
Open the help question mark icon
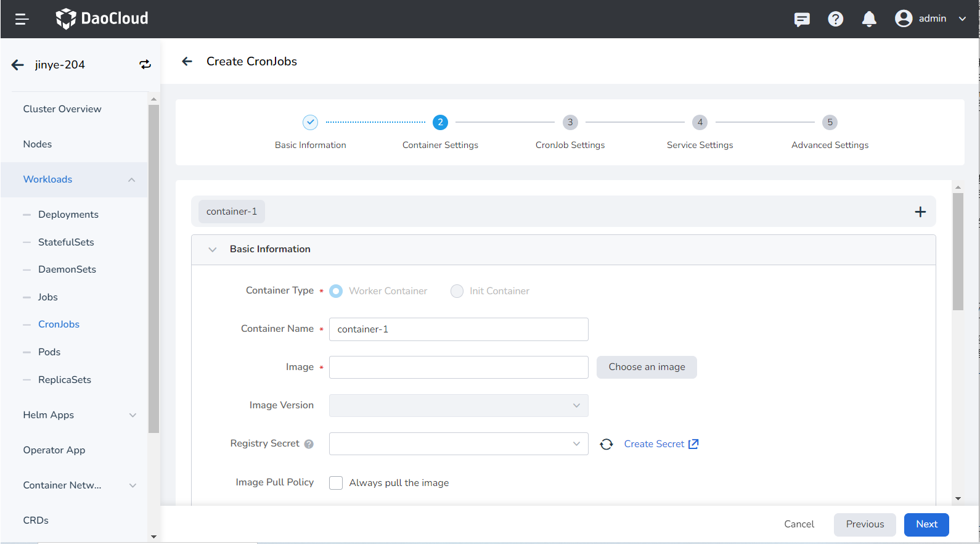point(835,19)
